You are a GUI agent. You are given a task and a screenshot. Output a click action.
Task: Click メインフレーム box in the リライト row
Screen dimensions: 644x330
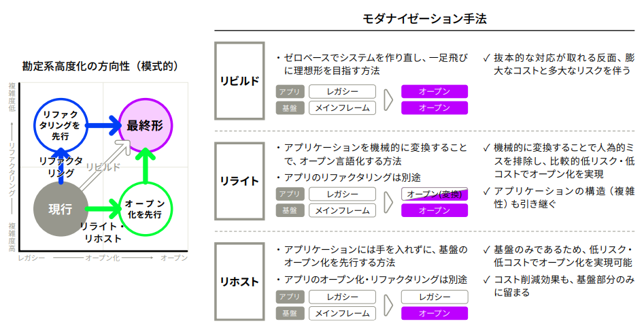[x=343, y=210]
